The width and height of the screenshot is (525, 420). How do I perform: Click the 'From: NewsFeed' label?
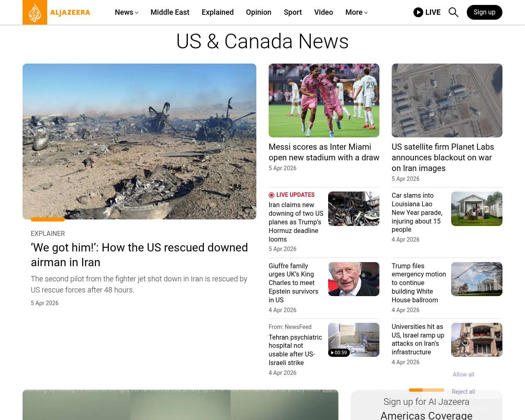[x=290, y=327]
